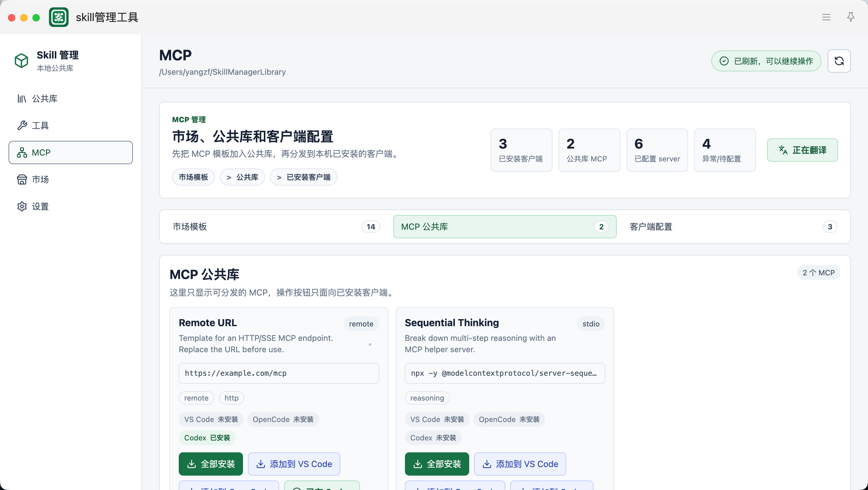Click the > 公共库 step chip
Viewport: 868px width, 490px height.
(x=242, y=177)
